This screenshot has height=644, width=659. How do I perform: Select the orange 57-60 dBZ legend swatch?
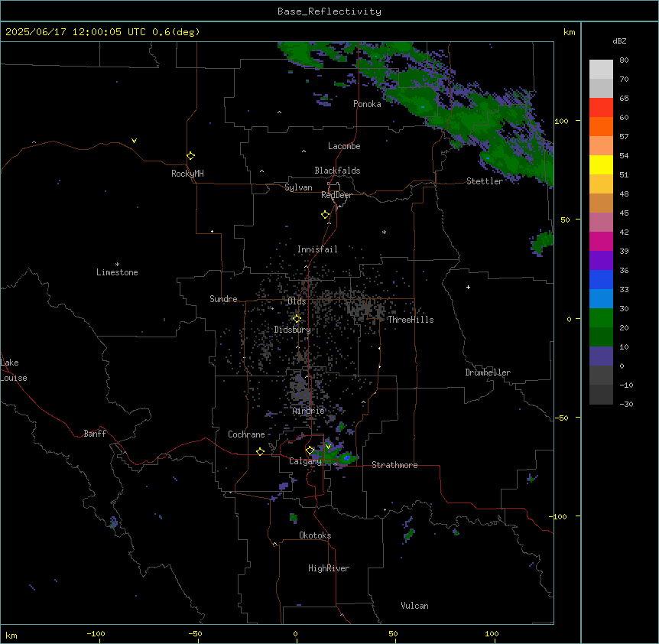point(601,126)
